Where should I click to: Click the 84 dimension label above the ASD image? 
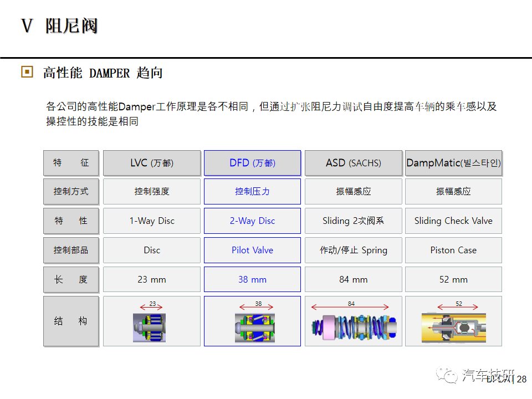351,304
